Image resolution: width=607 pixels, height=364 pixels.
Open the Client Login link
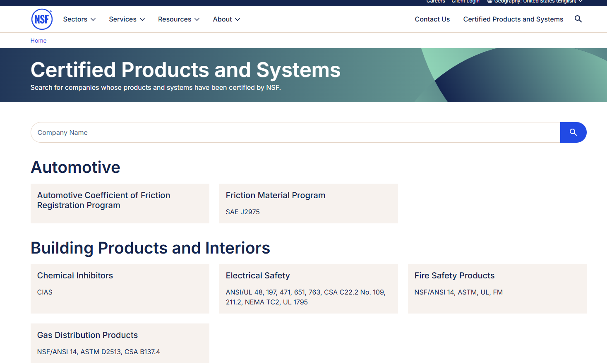pyautogui.click(x=465, y=2)
